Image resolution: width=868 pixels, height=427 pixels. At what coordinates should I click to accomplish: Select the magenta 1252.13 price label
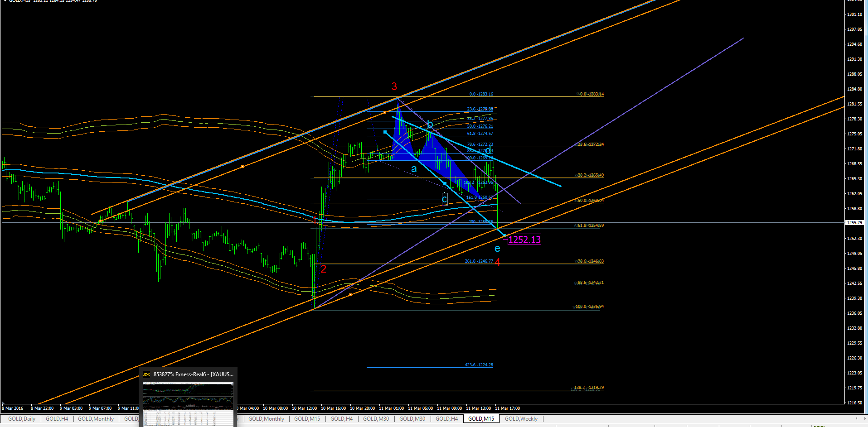click(524, 240)
